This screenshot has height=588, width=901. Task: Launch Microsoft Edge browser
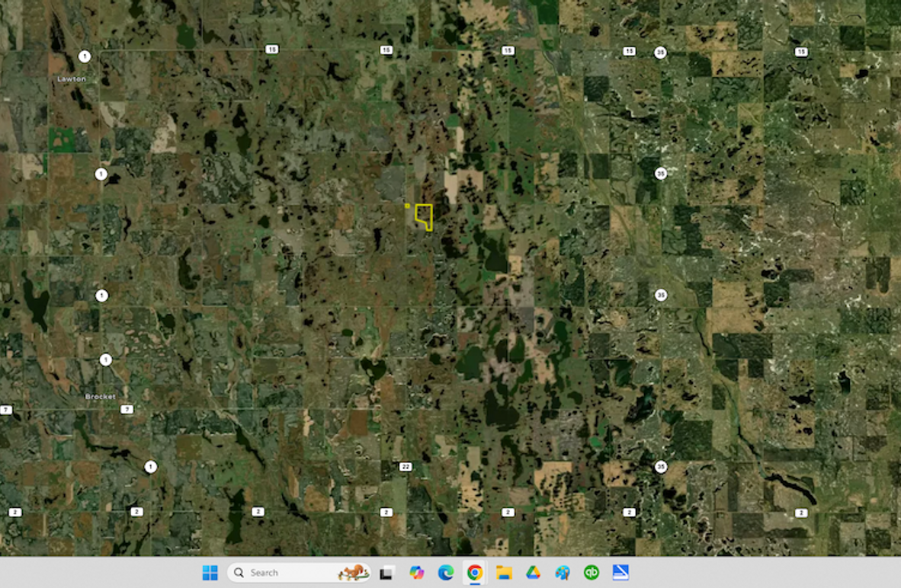(447, 572)
